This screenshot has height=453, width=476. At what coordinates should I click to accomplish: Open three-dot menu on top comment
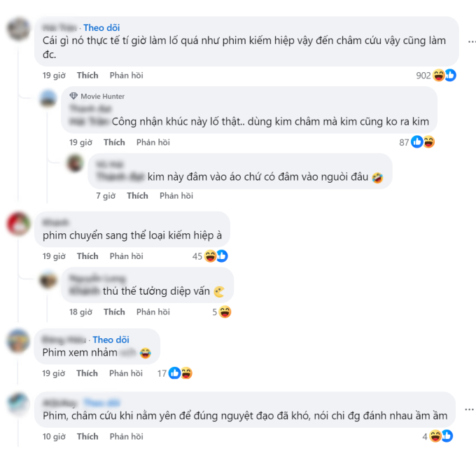471,41
